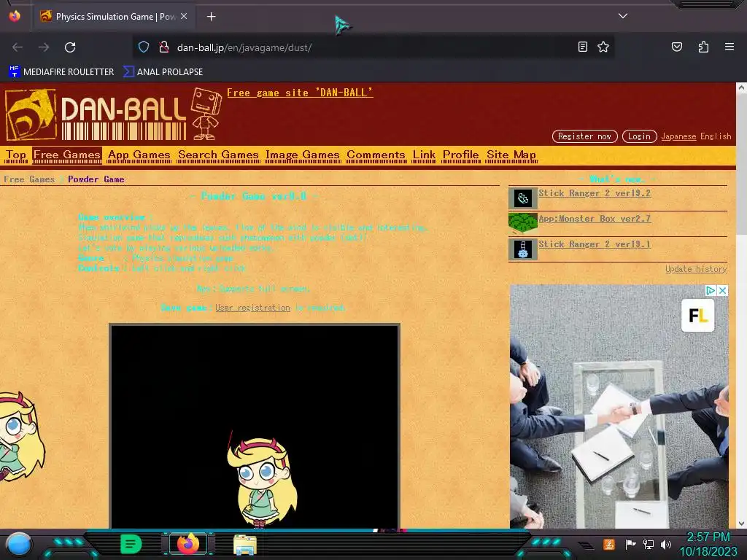Screen dimensions: 747x560
Task: Open the Update history link
Action: coord(696,269)
